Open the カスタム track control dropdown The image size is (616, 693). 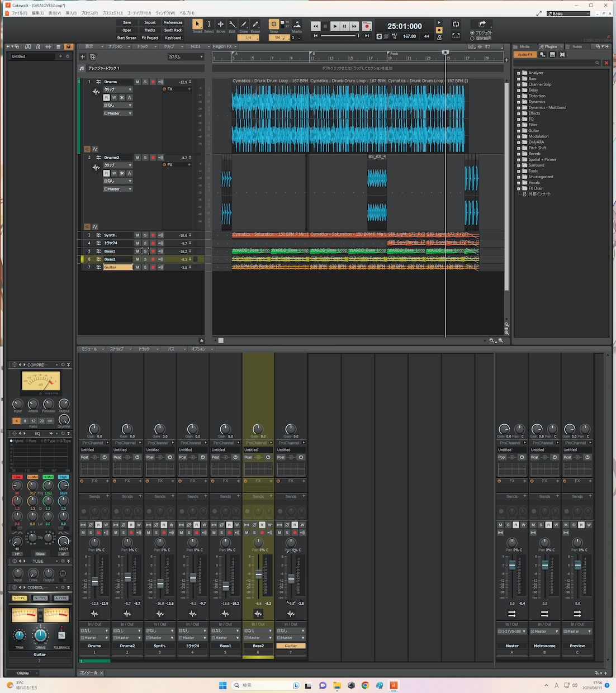click(x=186, y=56)
